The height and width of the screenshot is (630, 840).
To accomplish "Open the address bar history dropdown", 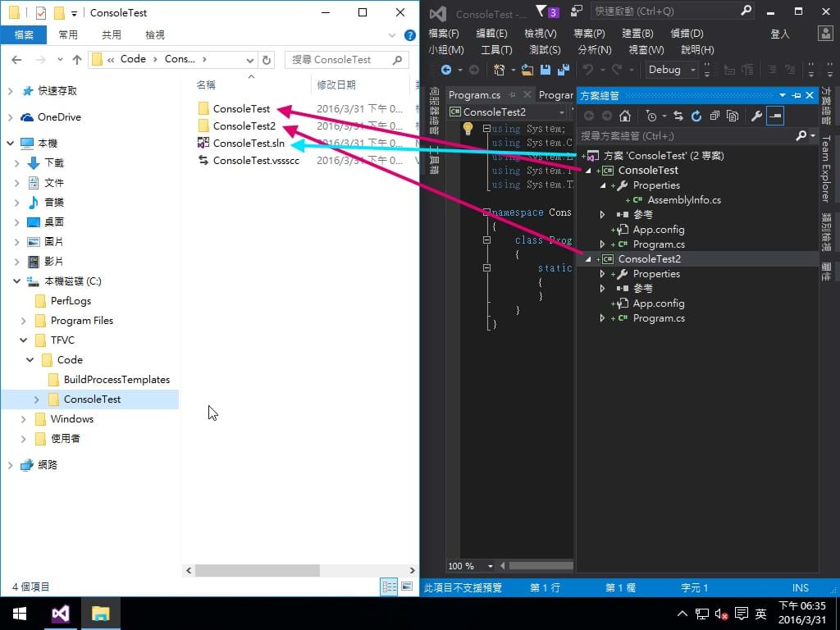I will [x=249, y=60].
